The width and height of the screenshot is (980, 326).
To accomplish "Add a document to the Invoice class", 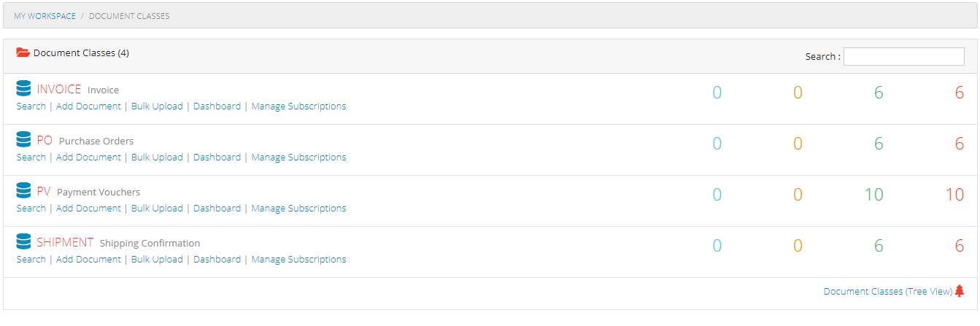I will [x=88, y=106].
